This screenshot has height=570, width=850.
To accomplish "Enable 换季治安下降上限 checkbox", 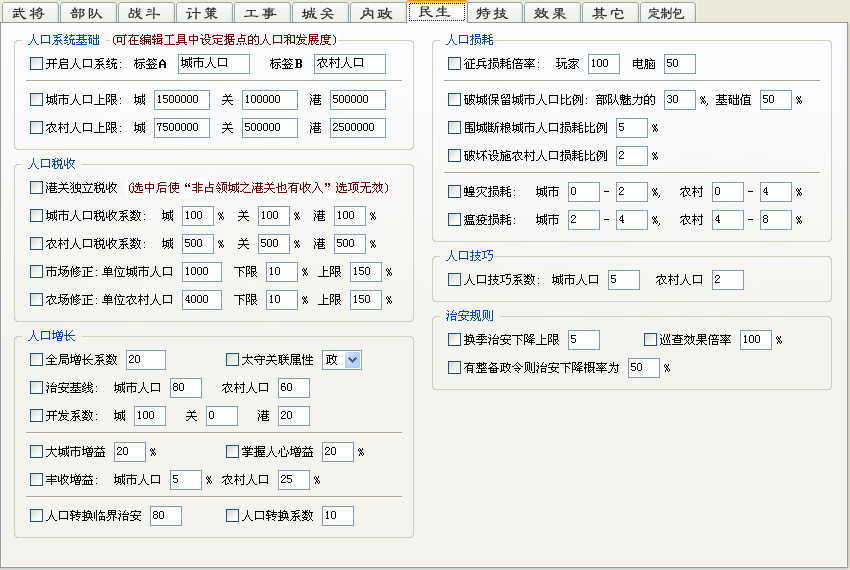I will (454, 340).
